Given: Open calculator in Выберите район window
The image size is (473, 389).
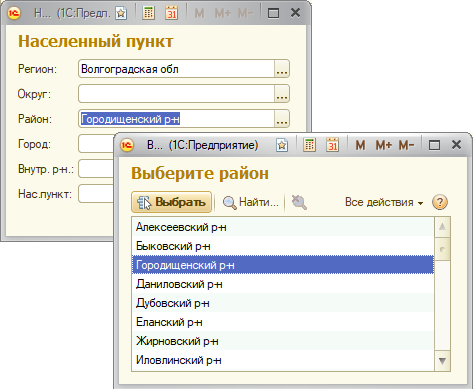Looking at the screenshot, I should point(309,145).
